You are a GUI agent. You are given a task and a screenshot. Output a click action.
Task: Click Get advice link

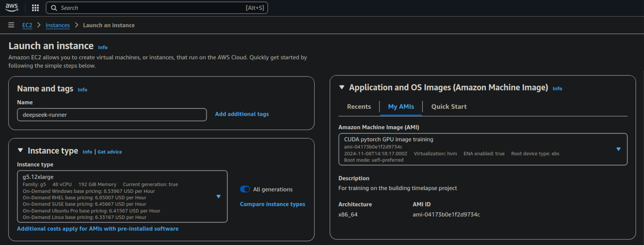coord(110,152)
